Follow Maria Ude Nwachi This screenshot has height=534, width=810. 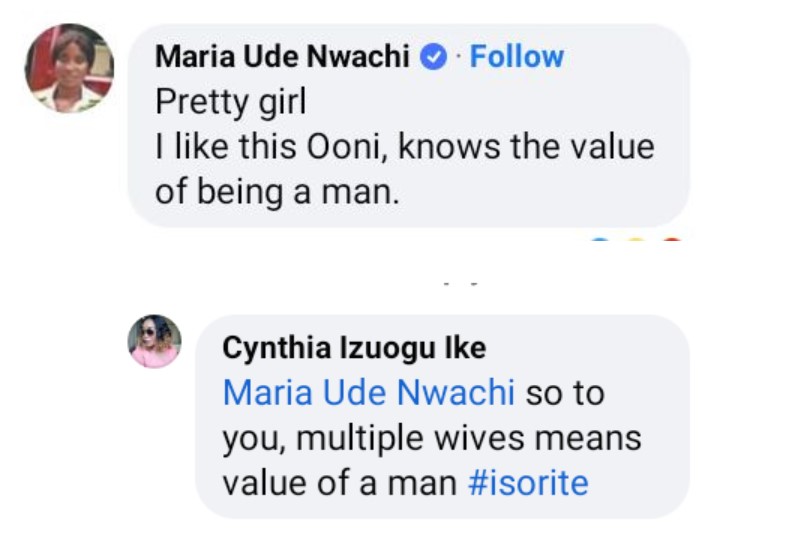coord(517,57)
